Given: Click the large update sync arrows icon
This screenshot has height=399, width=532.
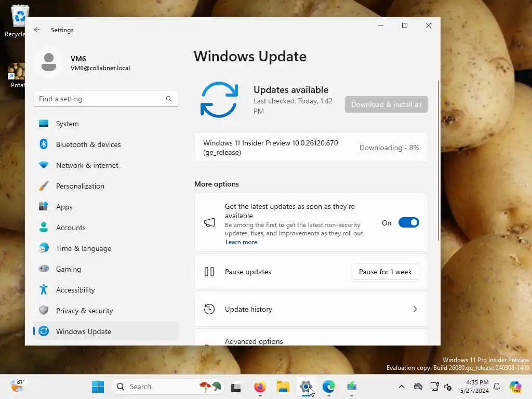Looking at the screenshot, I should (219, 100).
